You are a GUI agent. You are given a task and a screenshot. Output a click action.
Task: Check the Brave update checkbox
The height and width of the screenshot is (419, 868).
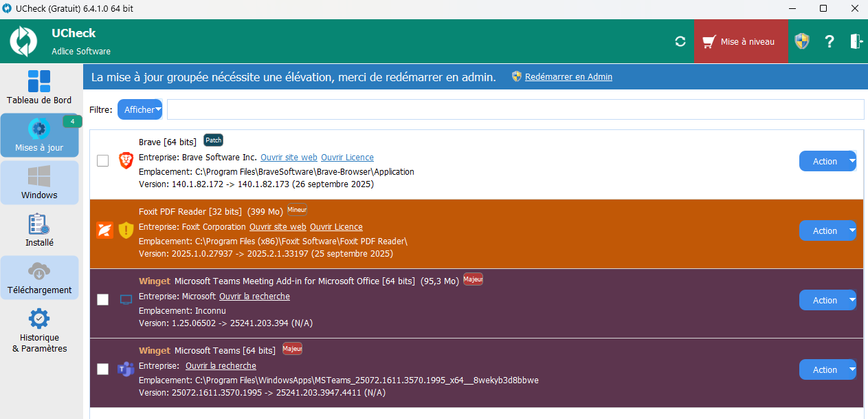pos(102,161)
